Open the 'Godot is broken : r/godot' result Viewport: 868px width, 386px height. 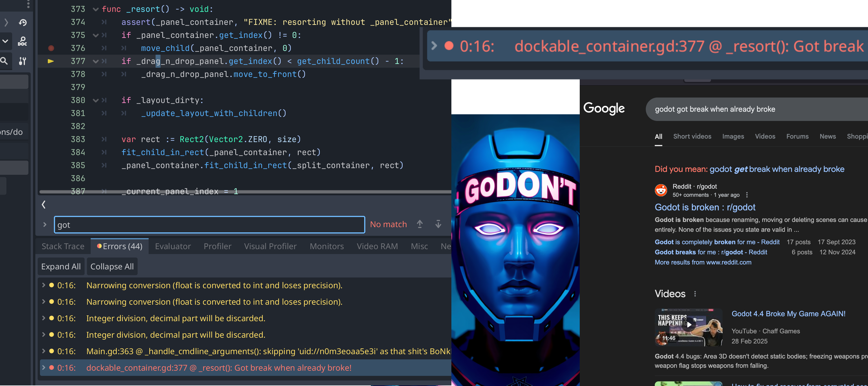[x=705, y=207]
